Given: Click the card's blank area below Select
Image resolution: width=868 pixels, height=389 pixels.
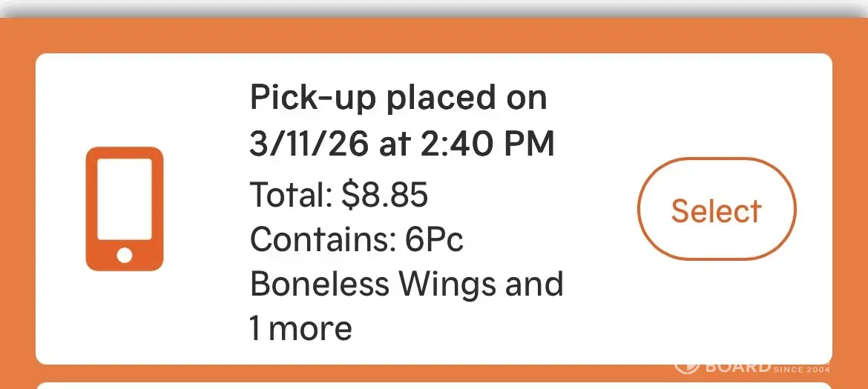Looking at the screenshot, I should (717, 311).
